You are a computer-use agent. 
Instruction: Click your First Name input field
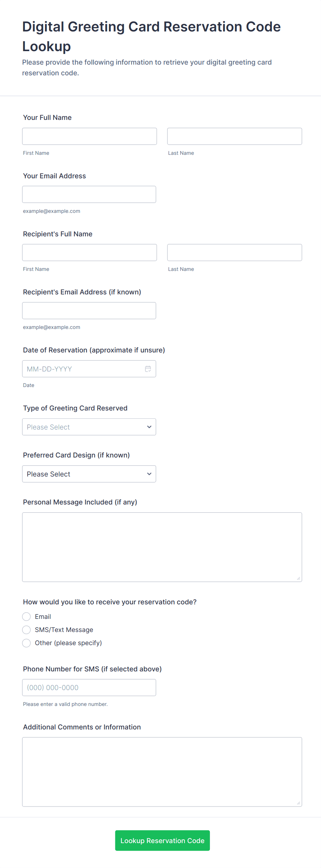click(x=89, y=136)
